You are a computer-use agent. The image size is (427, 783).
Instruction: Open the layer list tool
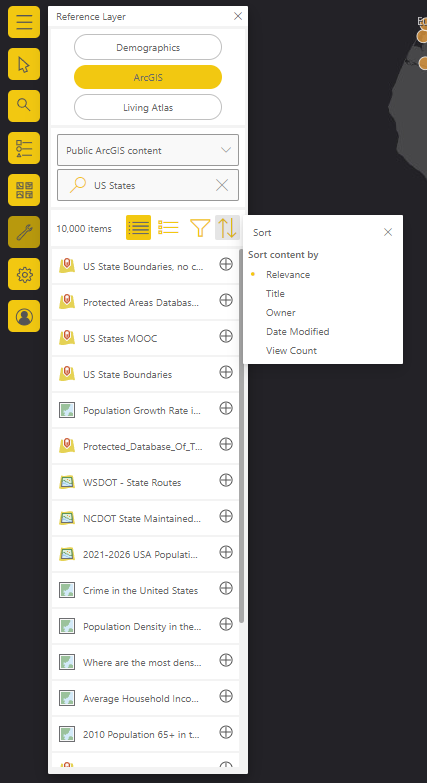(x=24, y=148)
